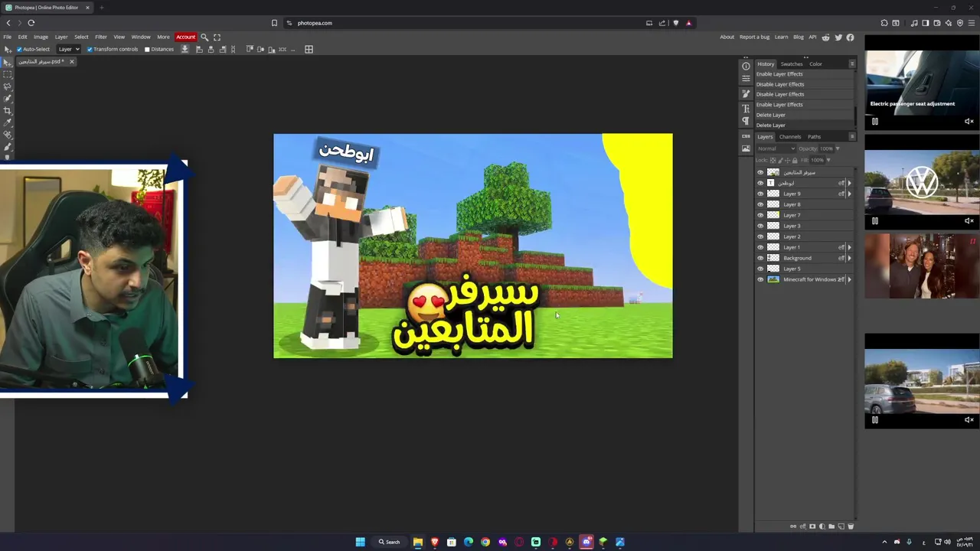Open the Image menu
Viewport: 980px width, 551px height.
(41, 37)
